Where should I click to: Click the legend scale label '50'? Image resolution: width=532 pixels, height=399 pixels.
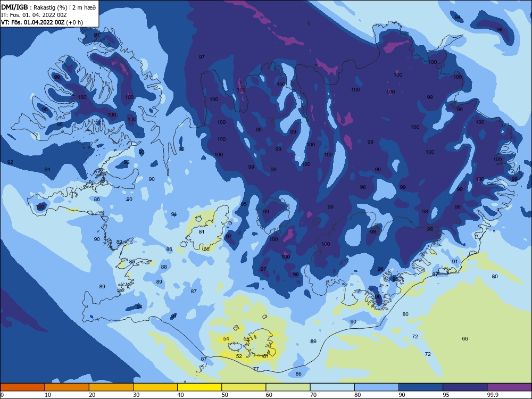[x=225, y=395]
